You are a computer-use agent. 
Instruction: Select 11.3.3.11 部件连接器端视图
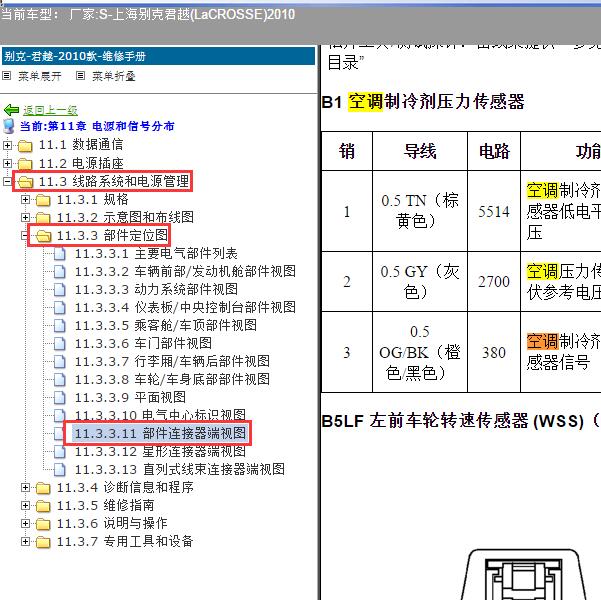[160, 434]
